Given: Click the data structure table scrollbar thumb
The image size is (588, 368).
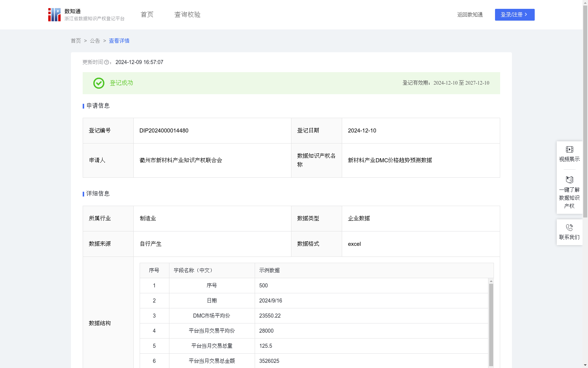Looking at the screenshot, I should 491,325.
